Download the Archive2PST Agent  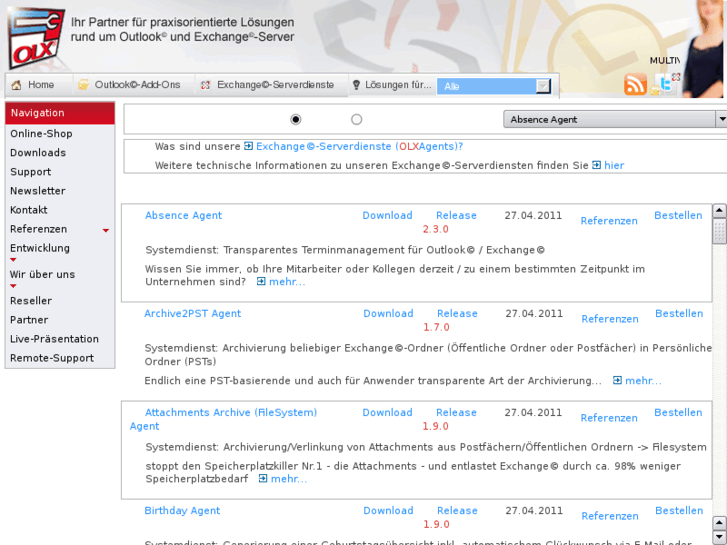pos(388,314)
